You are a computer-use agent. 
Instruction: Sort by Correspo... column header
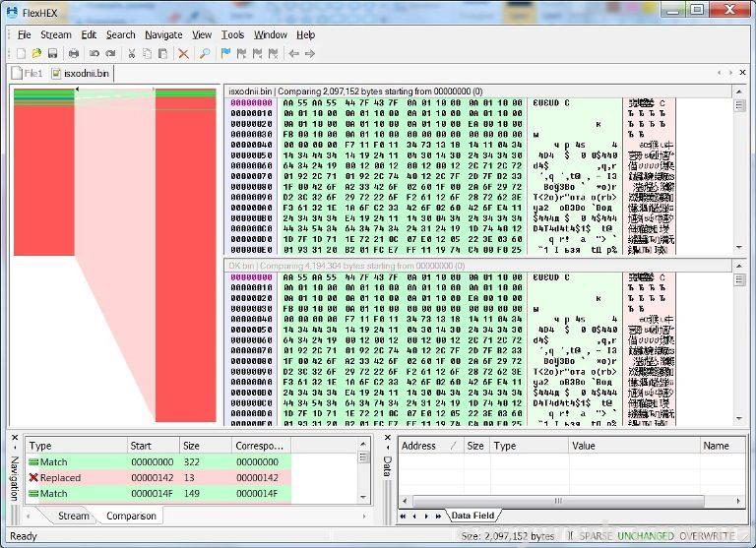[x=261, y=446]
